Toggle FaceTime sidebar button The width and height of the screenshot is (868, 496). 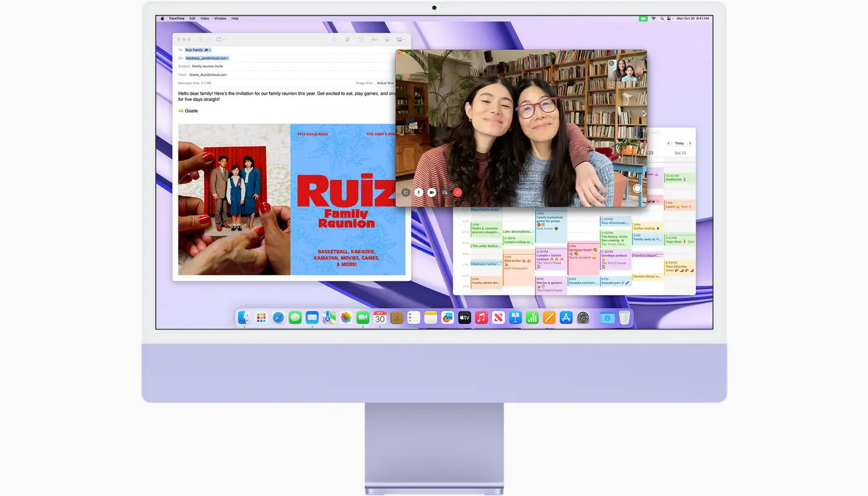click(405, 192)
